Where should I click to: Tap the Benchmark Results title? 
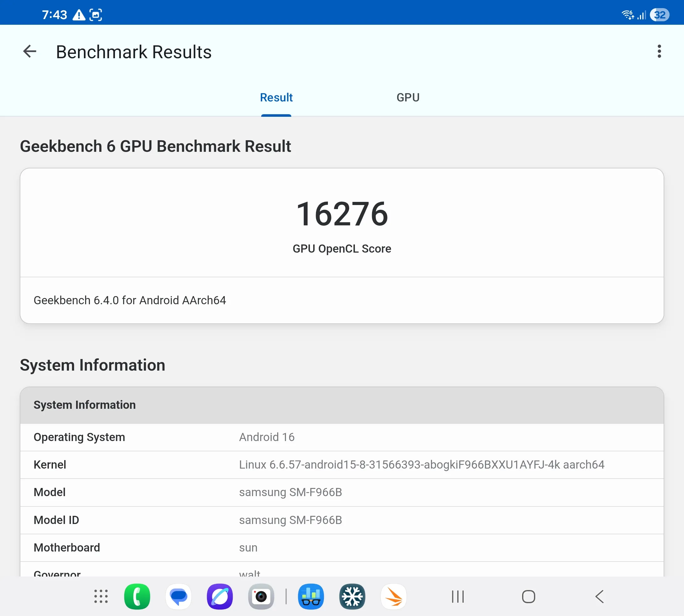[x=134, y=52]
